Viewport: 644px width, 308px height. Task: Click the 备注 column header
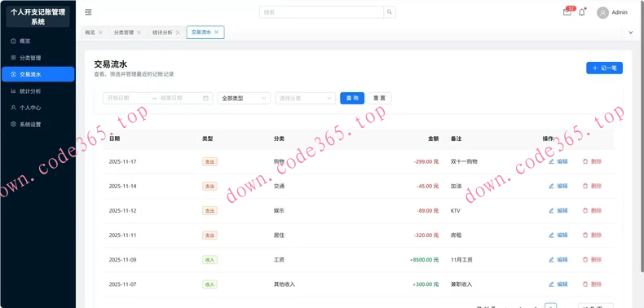(x=456, y=139)
